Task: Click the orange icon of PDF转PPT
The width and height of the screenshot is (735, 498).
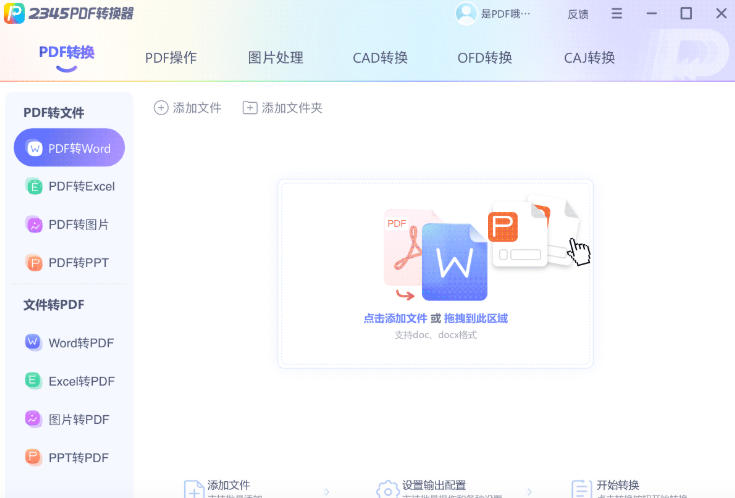Action: coord(34,263)
